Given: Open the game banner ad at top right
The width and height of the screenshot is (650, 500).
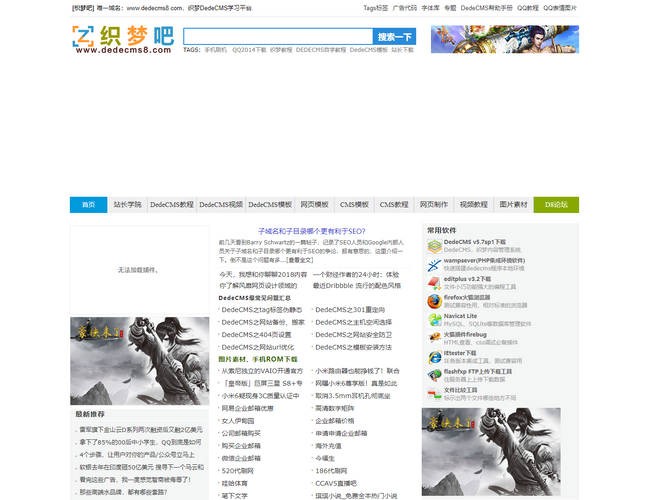Looking at the screenshot, I should [x=504, y=39].
